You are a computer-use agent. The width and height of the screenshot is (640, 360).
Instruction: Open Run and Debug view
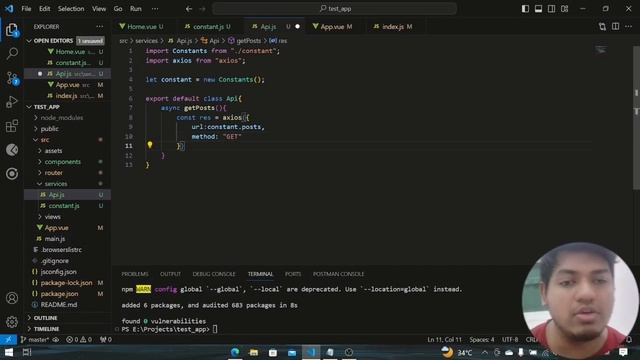pos(12,102)
